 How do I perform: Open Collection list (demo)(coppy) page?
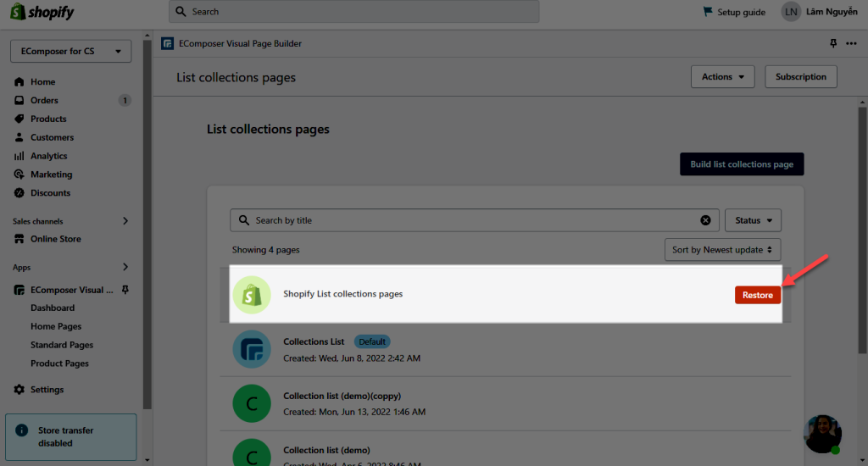[x=342, y=396]
